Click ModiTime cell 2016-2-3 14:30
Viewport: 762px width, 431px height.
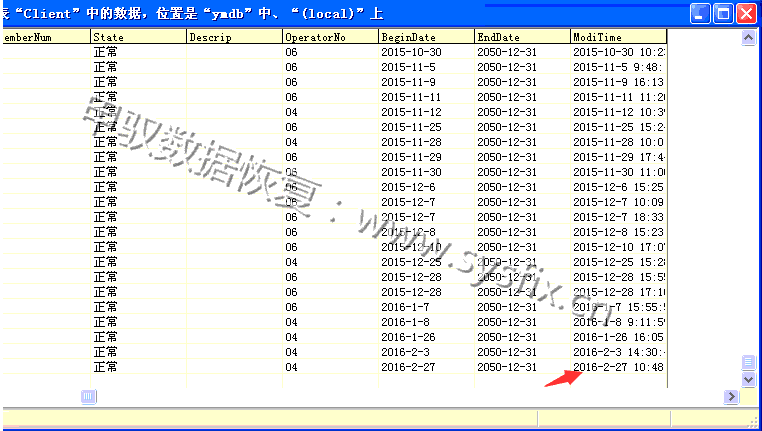pos(619,352)
